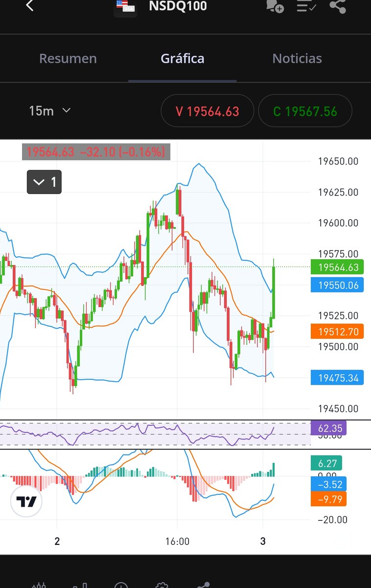This screenshot has width=371, height=588.
Task: Open the 15m timeframe dropdown
Action: [50, 111]
